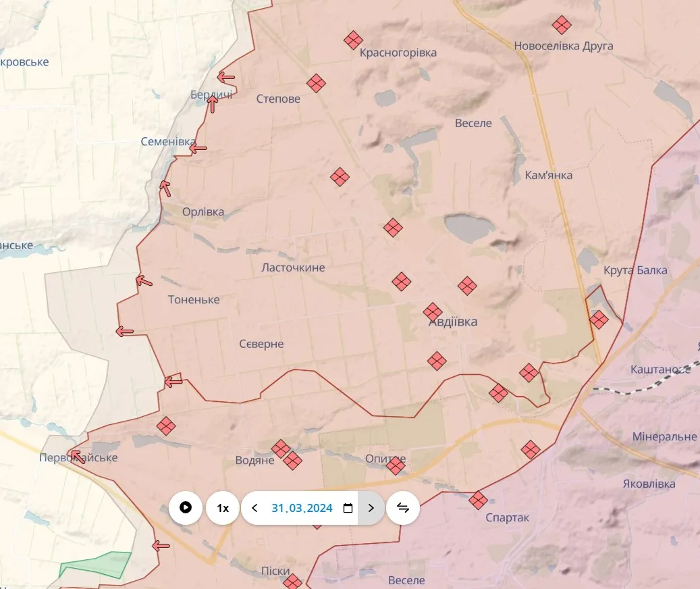Advance to the next date

(x=371, y=508)
